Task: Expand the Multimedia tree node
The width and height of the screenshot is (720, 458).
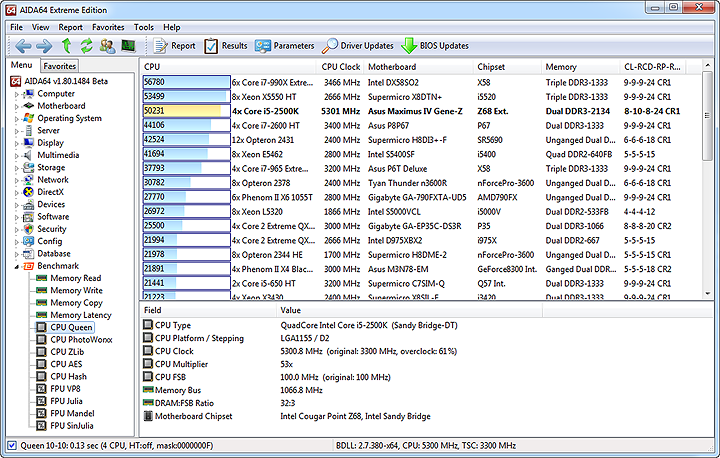Action: 17,155
